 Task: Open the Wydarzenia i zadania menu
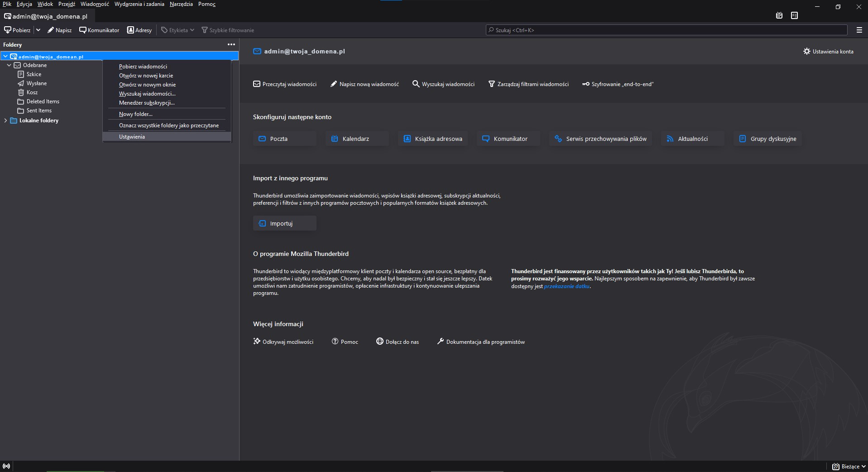pyautogui.click(x=139, y=4)
